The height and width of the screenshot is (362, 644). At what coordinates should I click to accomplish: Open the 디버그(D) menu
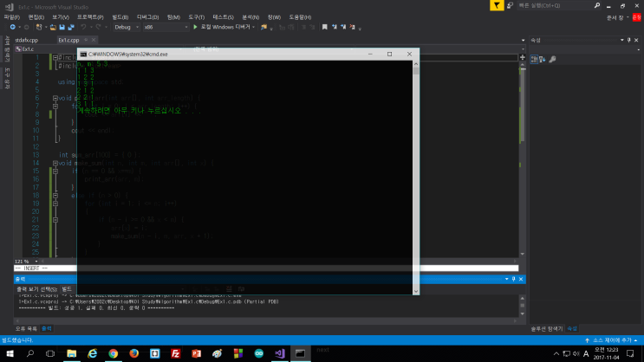147,17
